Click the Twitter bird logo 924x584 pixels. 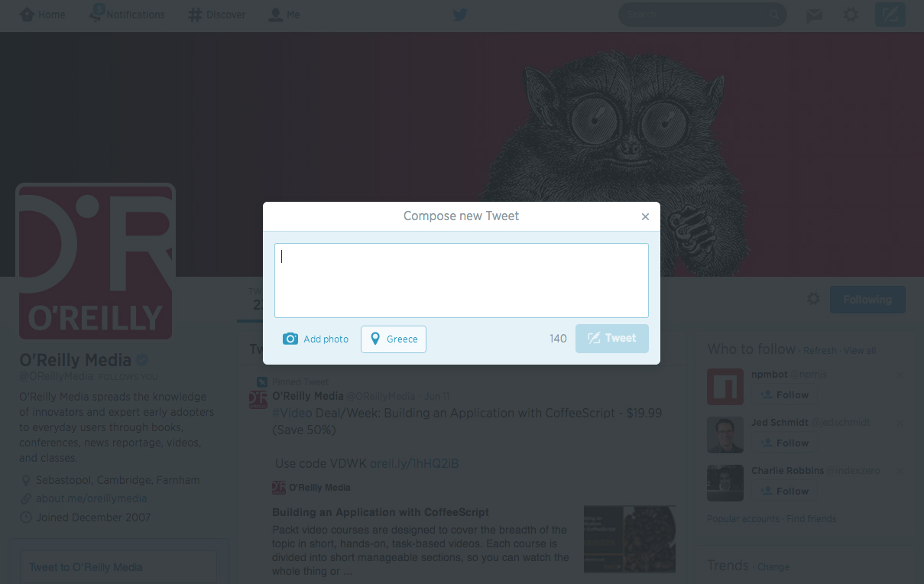pyautogui.click(x=459, y=15)
